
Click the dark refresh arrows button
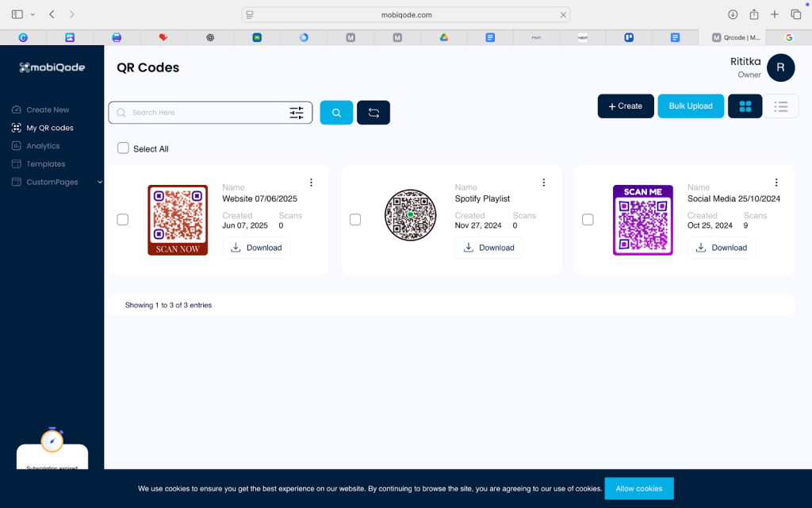pos(373,113)
